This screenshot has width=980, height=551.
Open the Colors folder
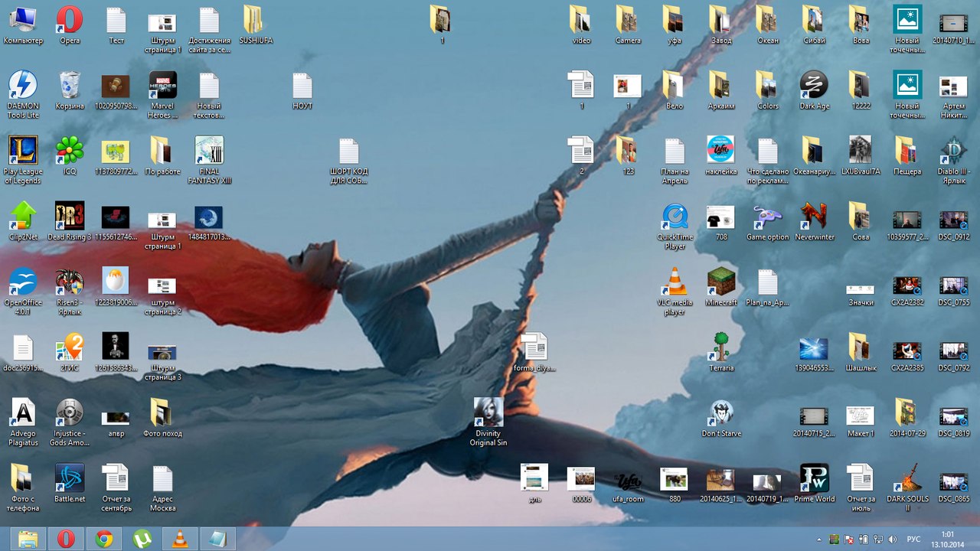click(767, 90)
